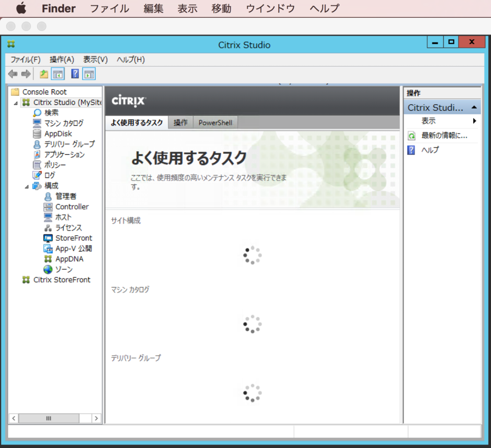This screenshot has width=491, height=448.
Task: Select Console Root tree item text
Action: tap(45, 92)
